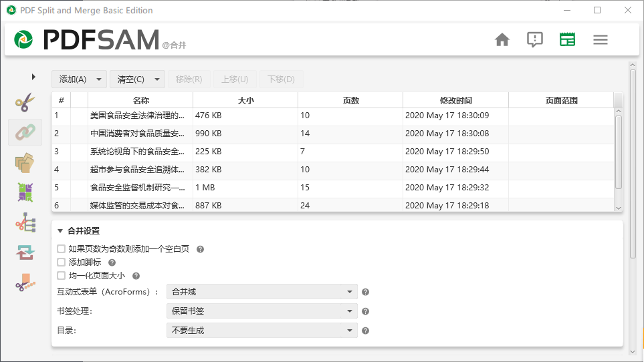This screenshot has width=644, height=362.
Task: Select the row 中国消费者对食品质量安...
Action: pos(332,134)
